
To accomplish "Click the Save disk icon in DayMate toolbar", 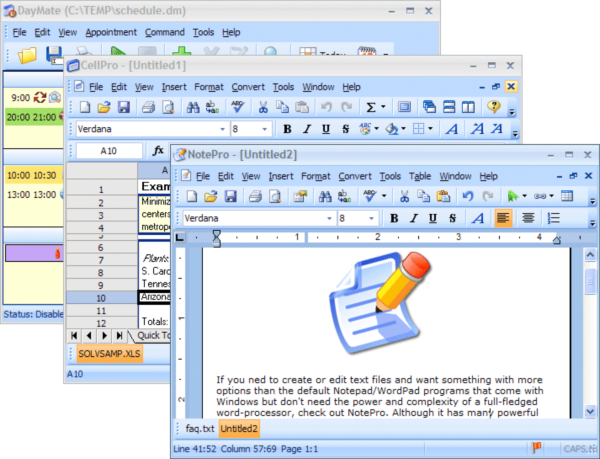I will pos(54,55).
